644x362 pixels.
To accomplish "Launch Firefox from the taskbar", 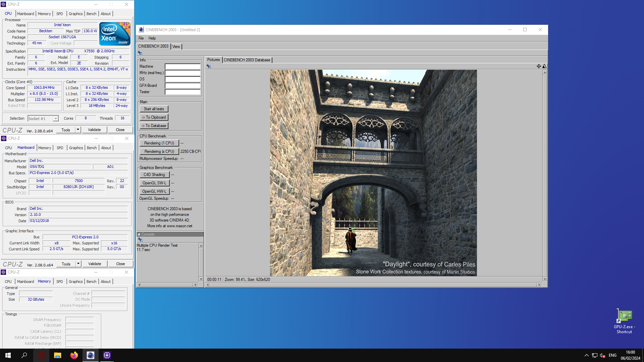I will tap(74, 355).
